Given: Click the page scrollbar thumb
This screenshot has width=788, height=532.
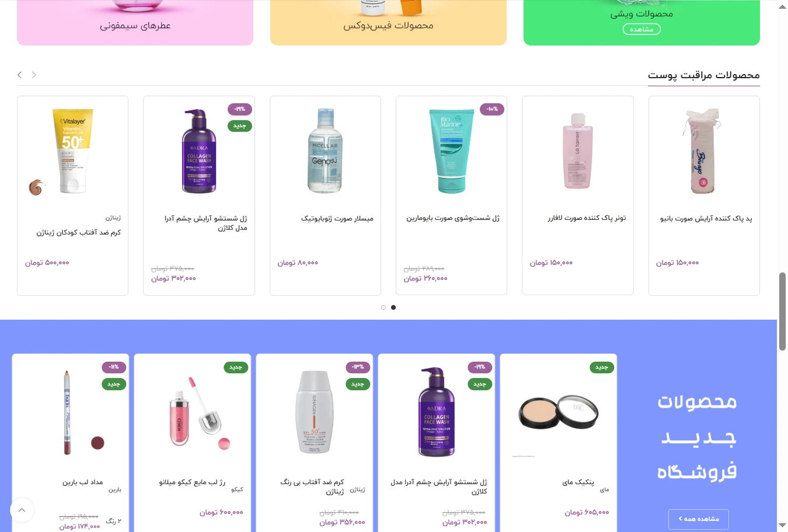Looking at the screenshot, I should [x=782, y=311].
